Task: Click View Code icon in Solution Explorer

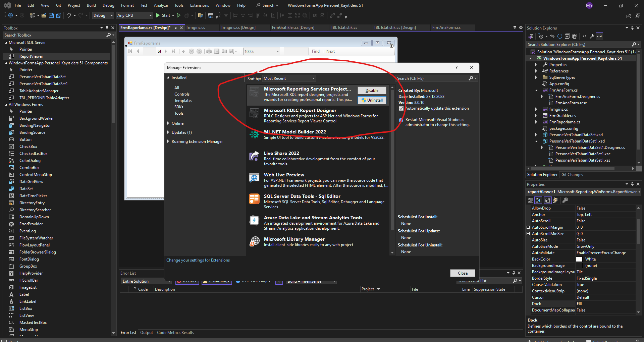Action: (x=585, y=36)
